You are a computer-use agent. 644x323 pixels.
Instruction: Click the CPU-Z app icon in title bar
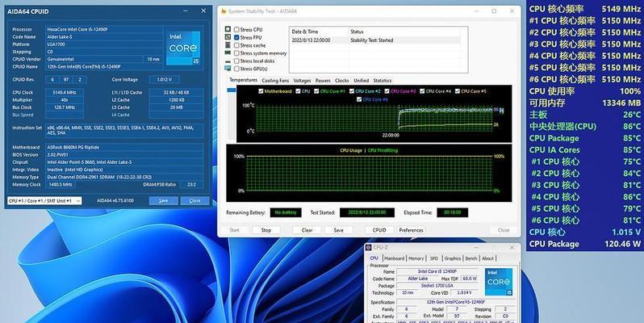[x=369, y=247]
